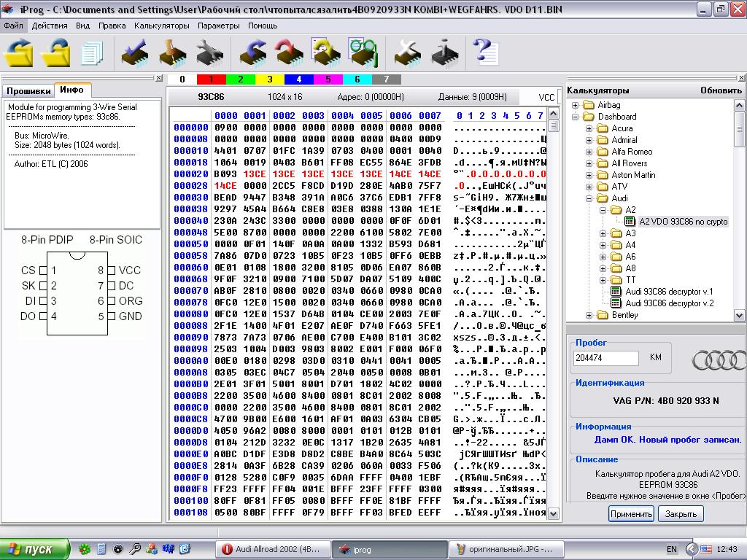Click the Пробег mileage input field
The image size is (747, 560).
[x=606, y=358]
